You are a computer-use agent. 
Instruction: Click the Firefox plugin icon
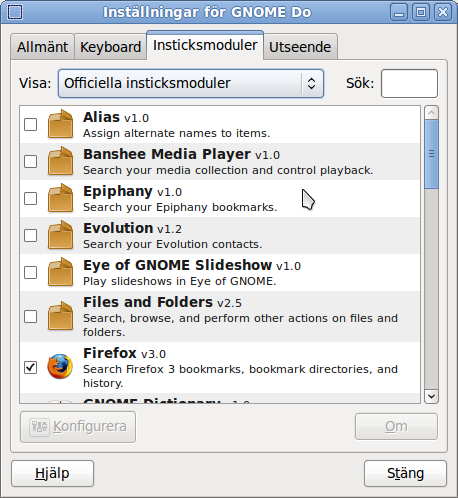click(x=60, y=367)
